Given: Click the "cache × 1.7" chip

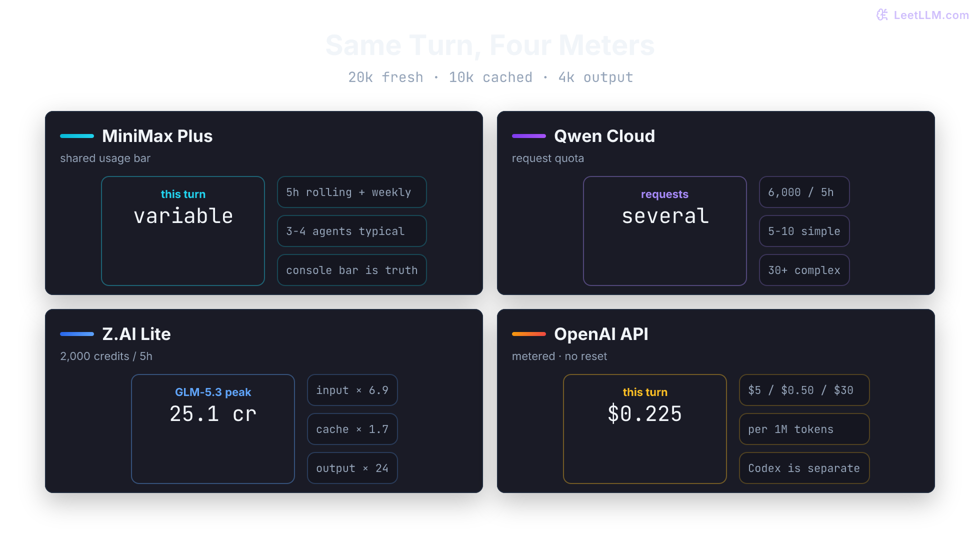Looking at the screenshot, I should click(x=352, y=429).
